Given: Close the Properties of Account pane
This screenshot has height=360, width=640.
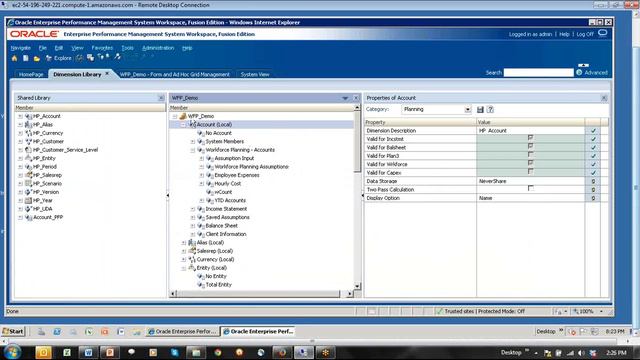Looking at the screenshot, I should point(604,98).
